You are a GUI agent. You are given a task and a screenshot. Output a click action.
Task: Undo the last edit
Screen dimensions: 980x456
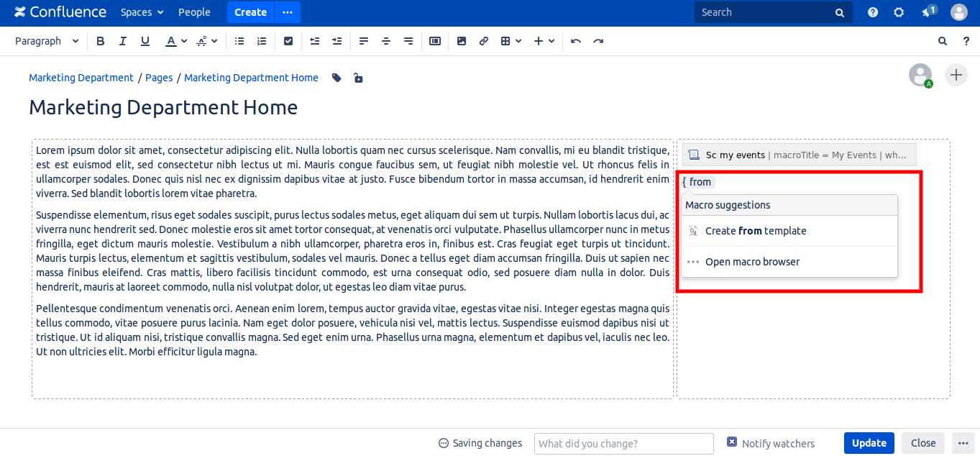(x=575, y=41)
